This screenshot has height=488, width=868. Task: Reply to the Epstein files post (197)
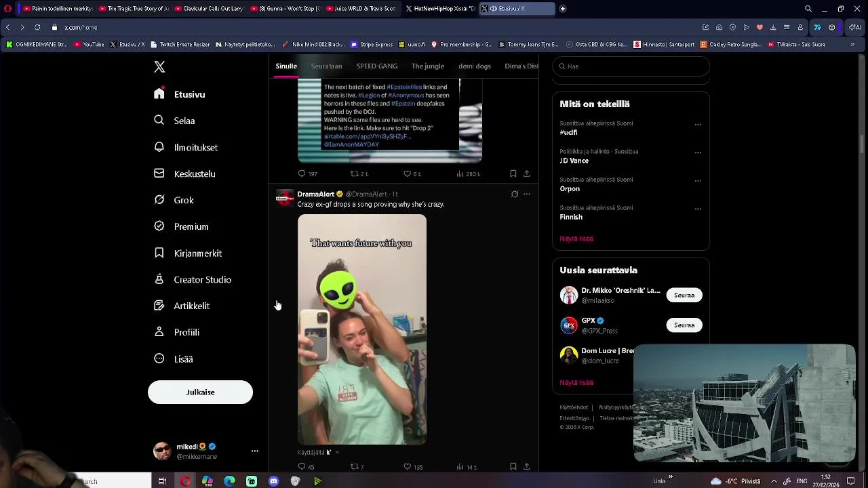[x=308, y=174]
